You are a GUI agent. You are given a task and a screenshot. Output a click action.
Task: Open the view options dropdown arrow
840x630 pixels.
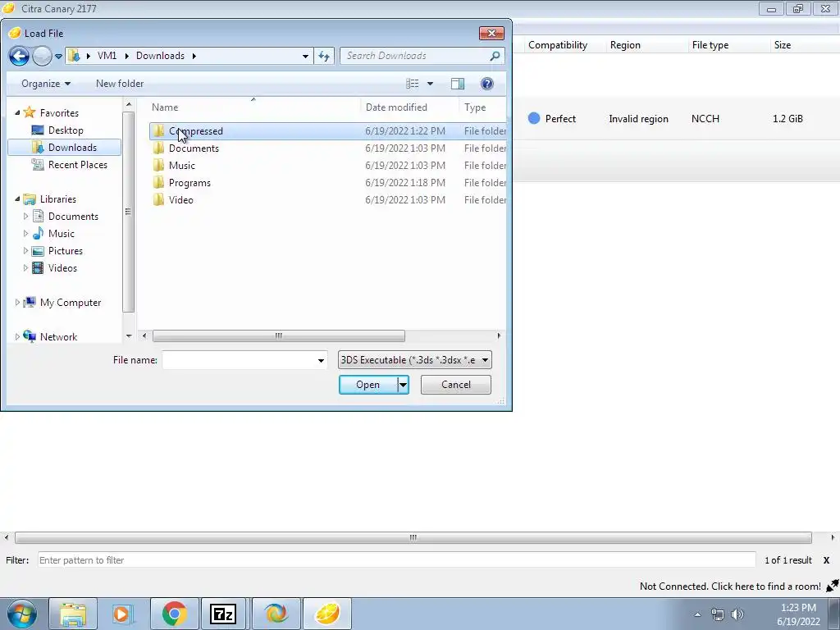[x=430, y=84]
